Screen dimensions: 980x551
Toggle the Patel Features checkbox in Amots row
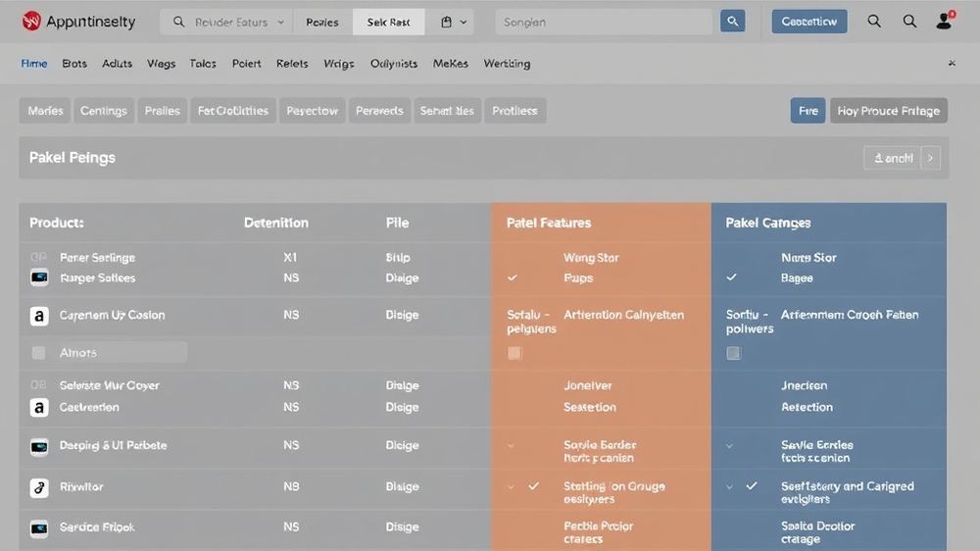[514, 353]
